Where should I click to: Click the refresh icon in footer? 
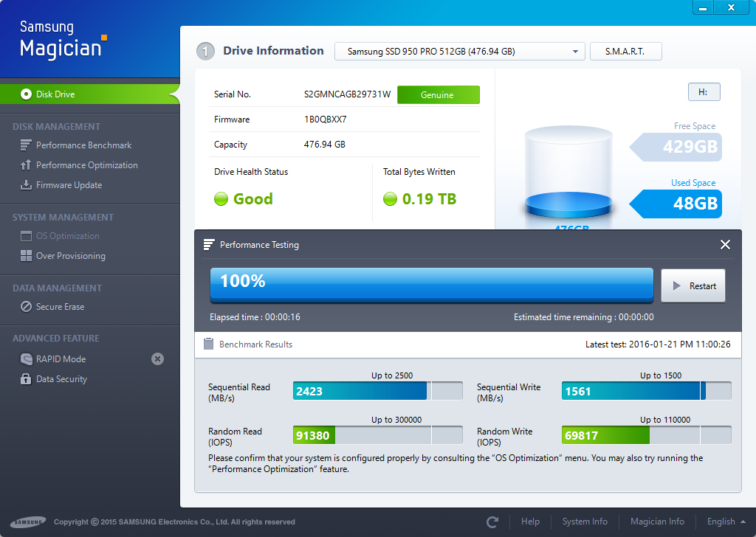coord(492,522)
